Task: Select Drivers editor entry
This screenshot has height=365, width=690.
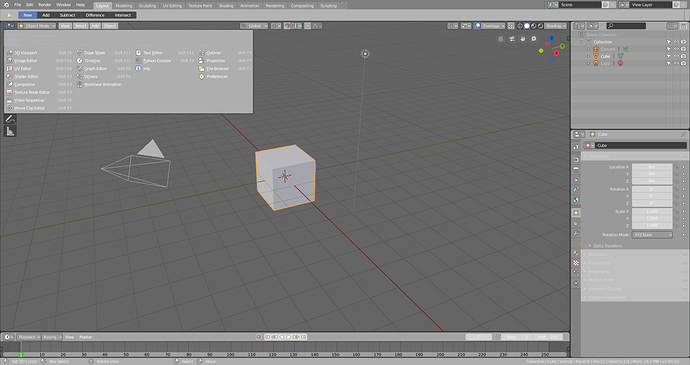Action: point(104,77)
